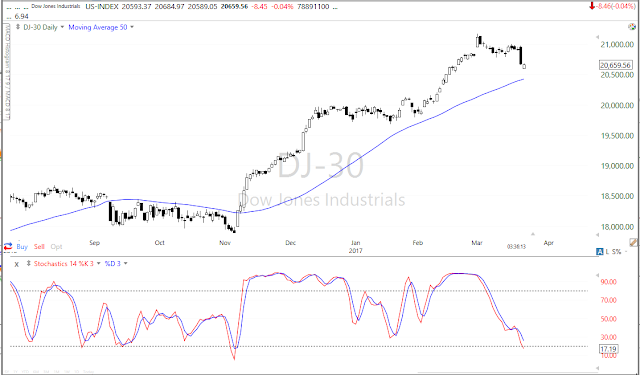Click the %D 3 label
Viewport: 640px width, 375px height.
[113, 264]
